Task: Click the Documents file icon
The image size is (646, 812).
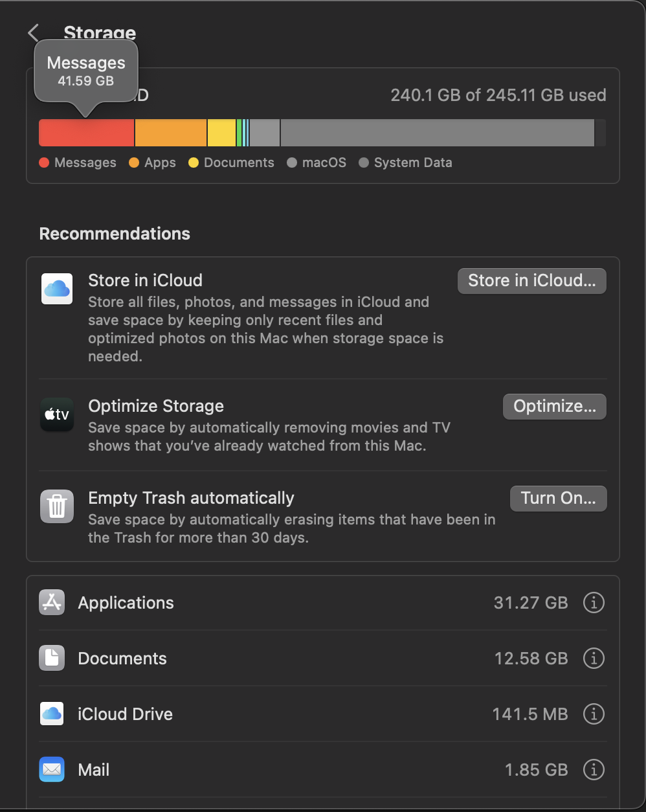Action: pyautogui.click(x=52, y=659)
